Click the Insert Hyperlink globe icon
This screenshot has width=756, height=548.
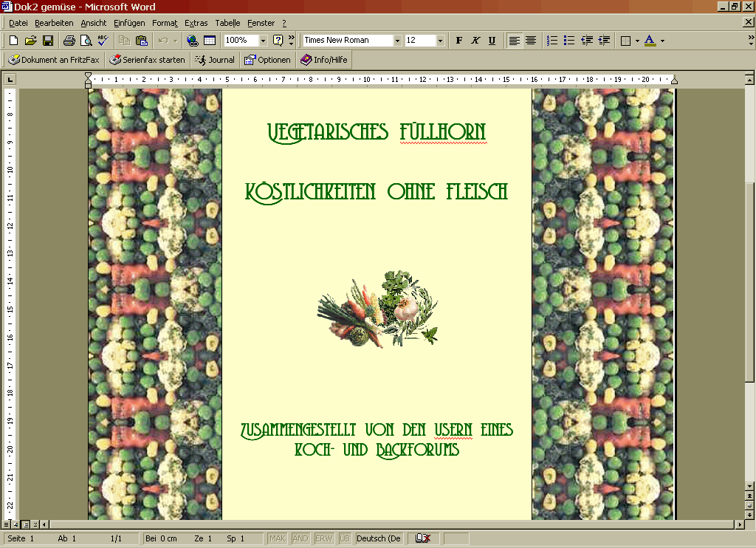pyautogui.click(x=193, y=41)
